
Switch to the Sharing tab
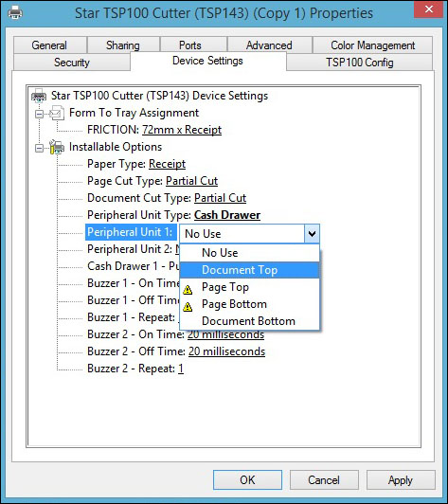click(123, 45)
